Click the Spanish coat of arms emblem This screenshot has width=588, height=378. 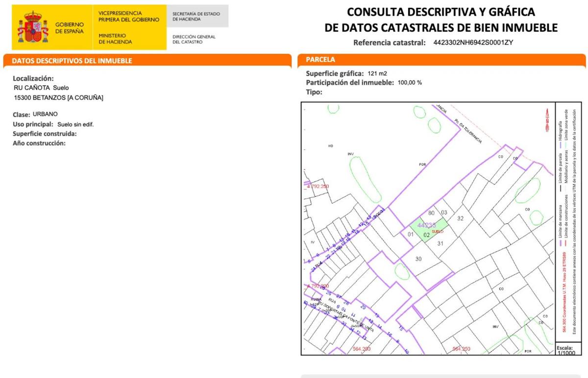[x=33, y=27]
